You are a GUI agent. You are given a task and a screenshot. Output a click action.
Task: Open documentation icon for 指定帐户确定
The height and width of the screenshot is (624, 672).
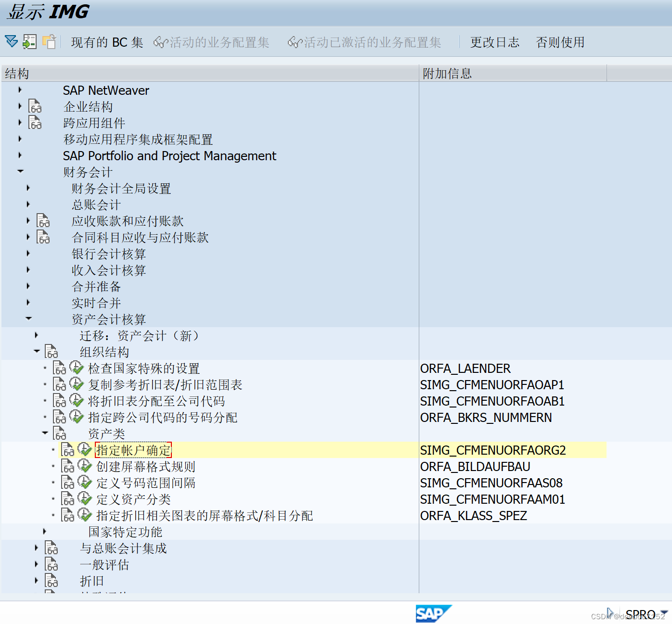[68, 450]
